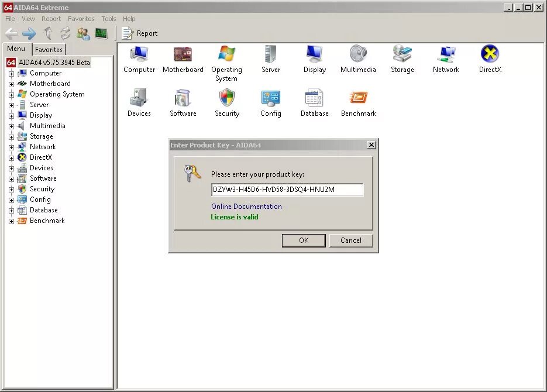Viewport: 547px width, 392px height.
Task: Click the green monitor toolbar icon
Action: pyautogui.click(x=101, y=33)
